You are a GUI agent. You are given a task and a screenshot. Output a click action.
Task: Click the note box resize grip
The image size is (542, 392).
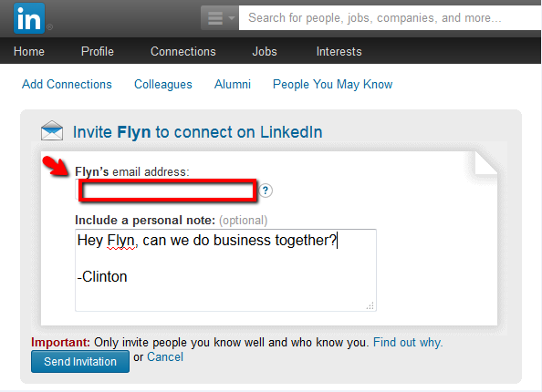click(370, 305)
